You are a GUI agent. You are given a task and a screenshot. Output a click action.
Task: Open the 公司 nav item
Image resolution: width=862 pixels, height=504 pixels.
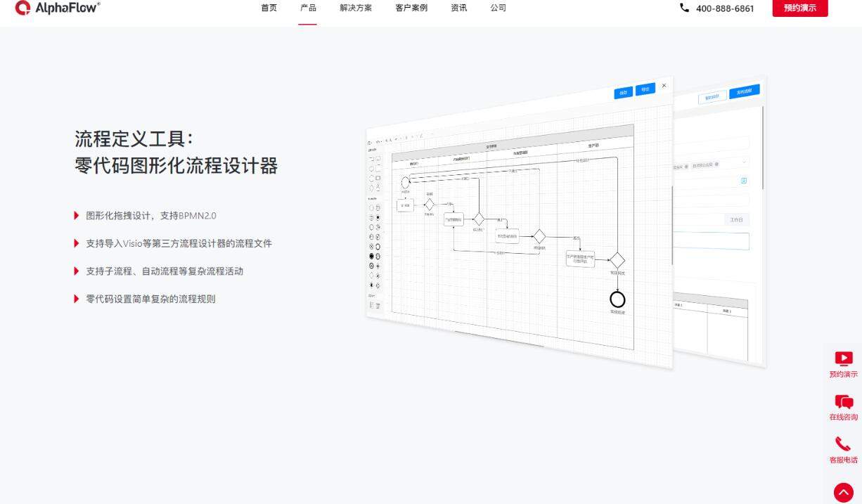[x=498, y=8]
